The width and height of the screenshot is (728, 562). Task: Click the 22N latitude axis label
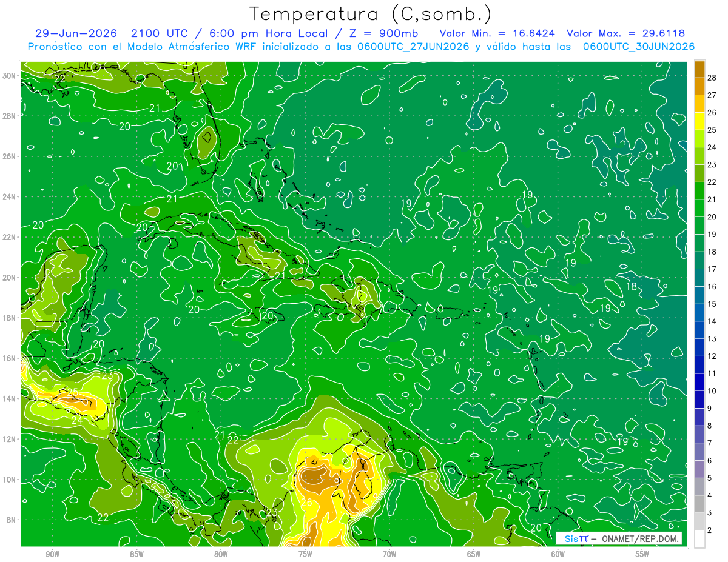(x=10, y=237)
